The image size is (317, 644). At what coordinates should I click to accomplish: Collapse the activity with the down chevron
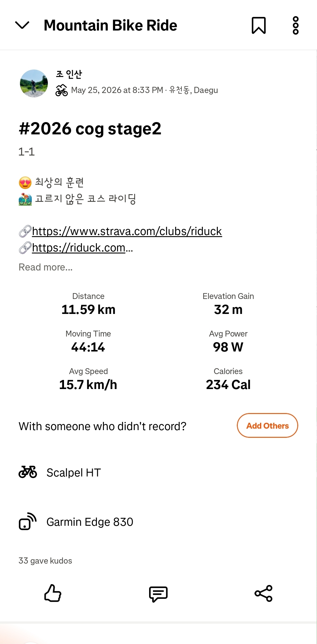22,25
